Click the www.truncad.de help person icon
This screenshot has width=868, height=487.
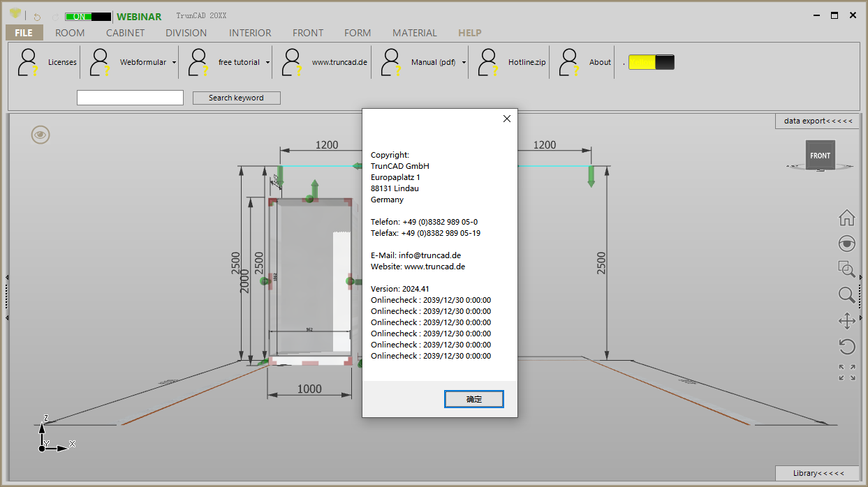tap(292, 62)
